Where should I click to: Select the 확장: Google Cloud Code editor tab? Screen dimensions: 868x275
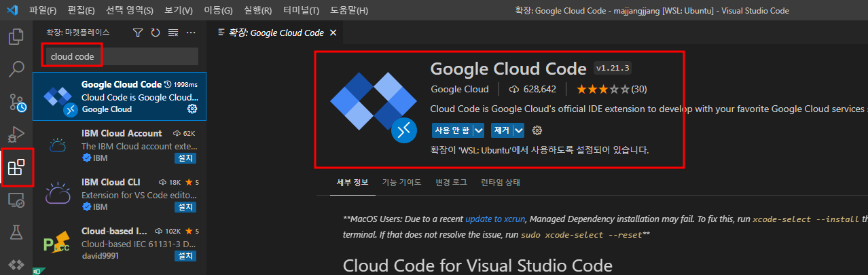click(278, 33)
